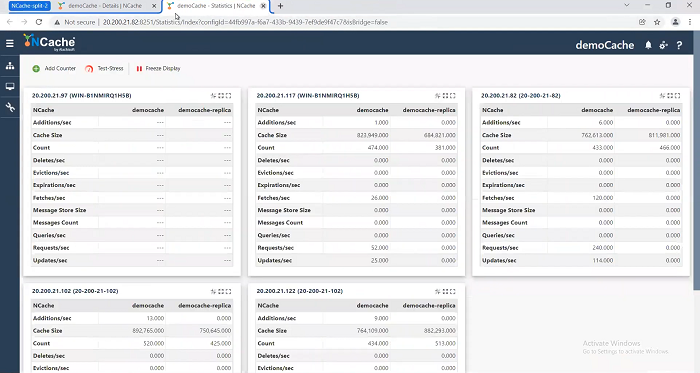
Task: Close the demoCache Statistics tab
Action: [263, 6]
